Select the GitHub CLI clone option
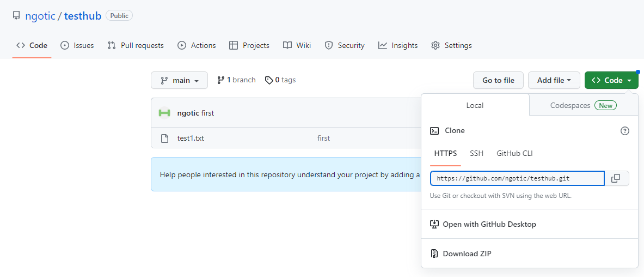This screenshot has height=277, width=644. click(514, 154)
